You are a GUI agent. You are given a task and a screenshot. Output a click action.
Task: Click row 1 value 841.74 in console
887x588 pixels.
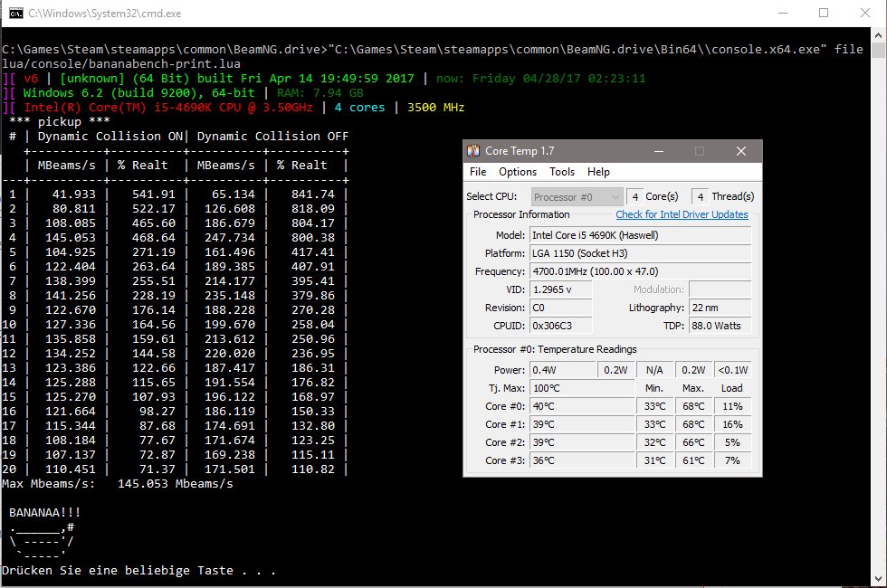tap(313, 194)
